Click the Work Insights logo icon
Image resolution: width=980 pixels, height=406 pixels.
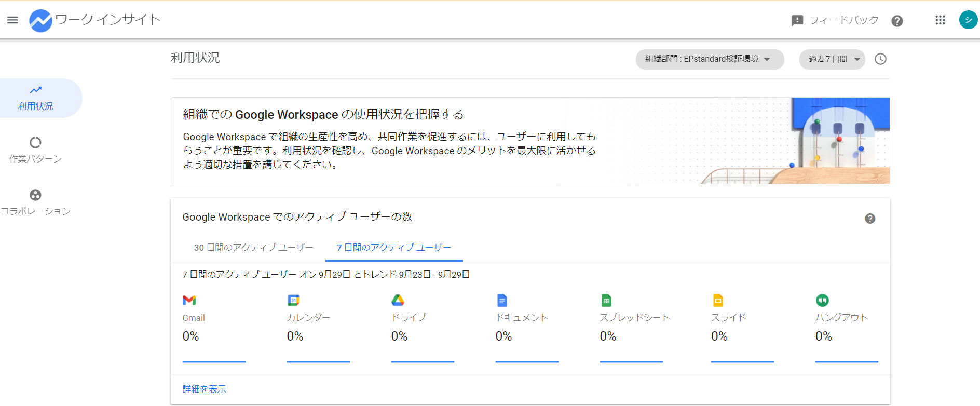(40, 21)
